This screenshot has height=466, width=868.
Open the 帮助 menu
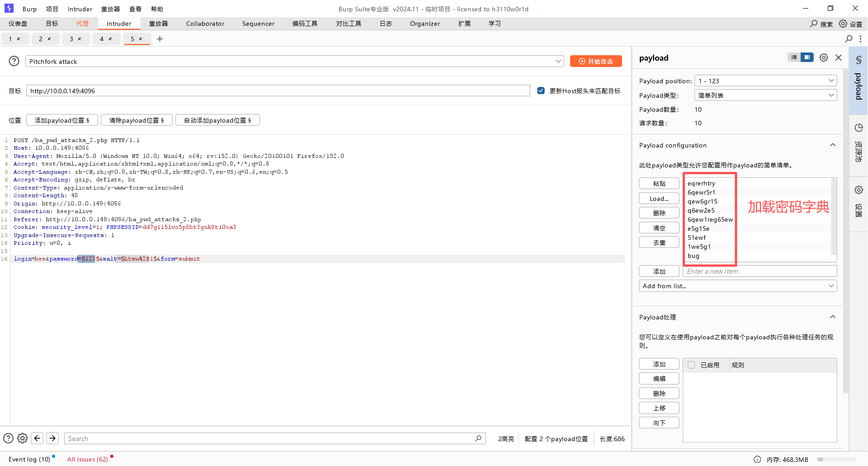[x=157, y=9]
